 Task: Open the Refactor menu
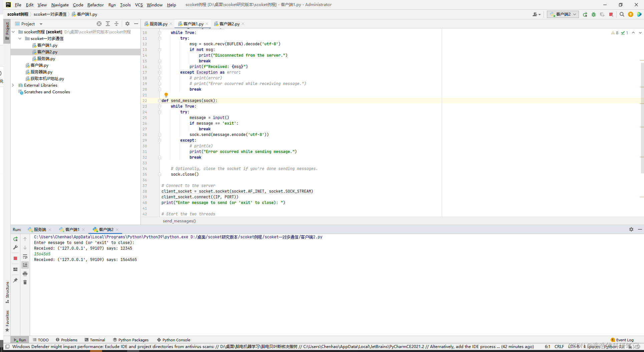point(95,5)
